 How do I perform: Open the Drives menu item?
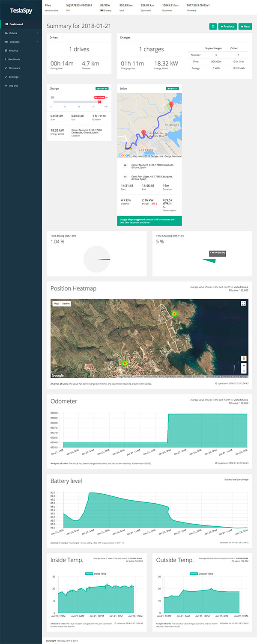click(x=21, y=33)
